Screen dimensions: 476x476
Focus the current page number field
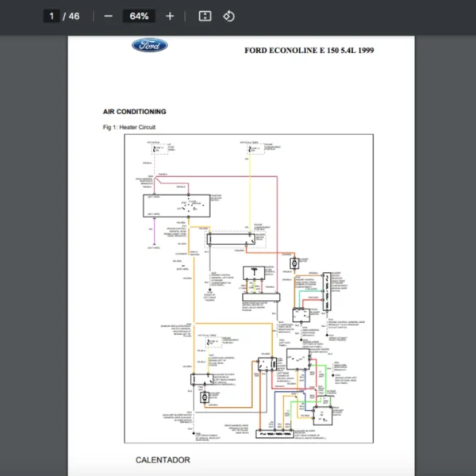point(52,16)
